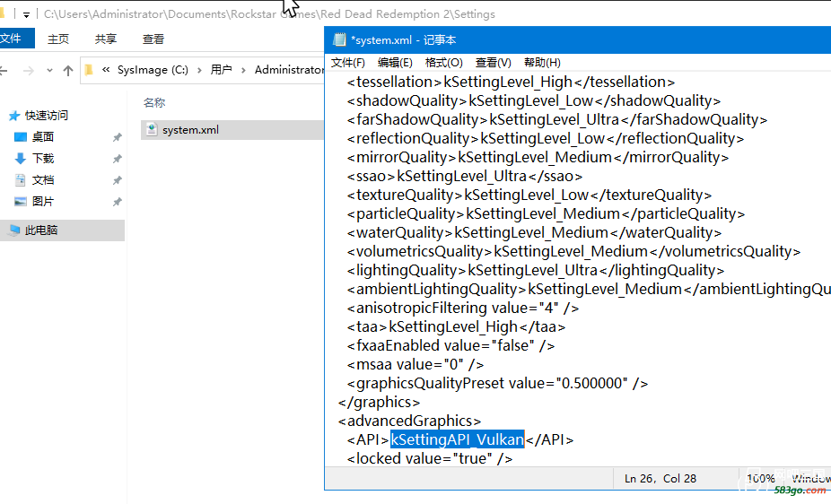Switch to Explorer 主页 ribbon tab

click(x=58, y=39)
